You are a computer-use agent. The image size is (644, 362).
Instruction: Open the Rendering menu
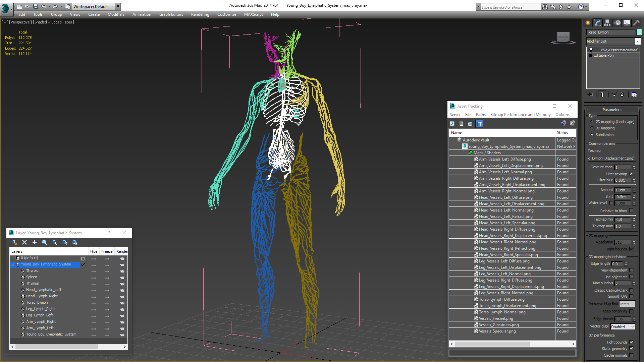(x=200, y=14)
